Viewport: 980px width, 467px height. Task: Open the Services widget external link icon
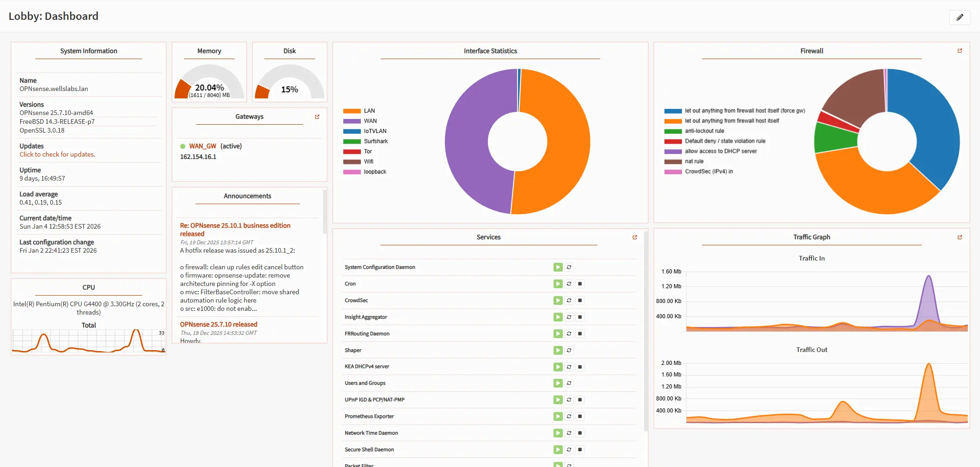[634, 237]
